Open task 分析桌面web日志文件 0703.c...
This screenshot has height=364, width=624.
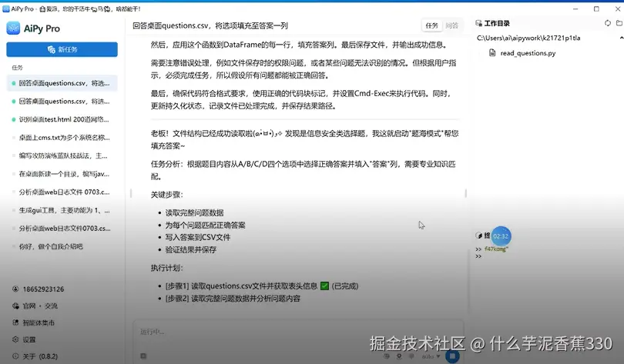62,192
